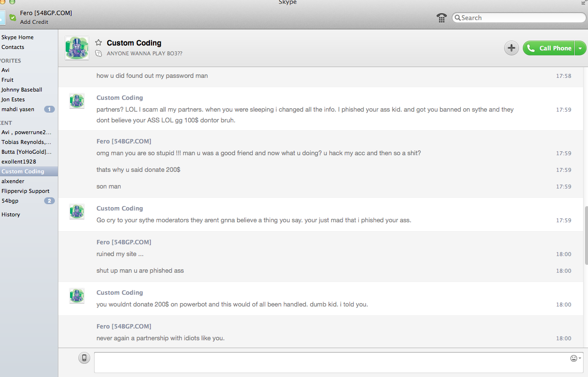
Task: Open History in the sidebar
Action: click(11, 214)
